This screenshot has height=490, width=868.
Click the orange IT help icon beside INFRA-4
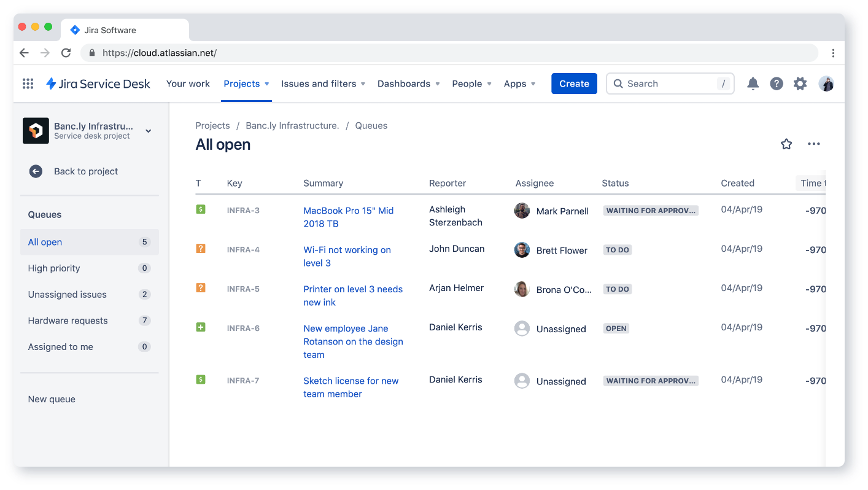tap(201, 249)
